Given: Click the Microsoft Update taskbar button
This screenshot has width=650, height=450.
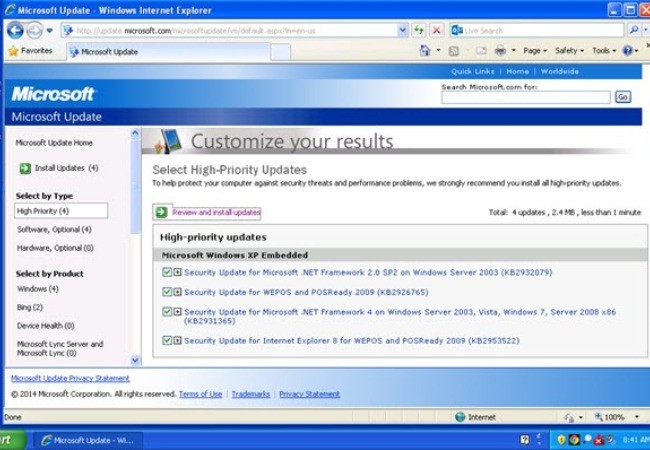Looking at the screenshot, I should pos(88,440).
